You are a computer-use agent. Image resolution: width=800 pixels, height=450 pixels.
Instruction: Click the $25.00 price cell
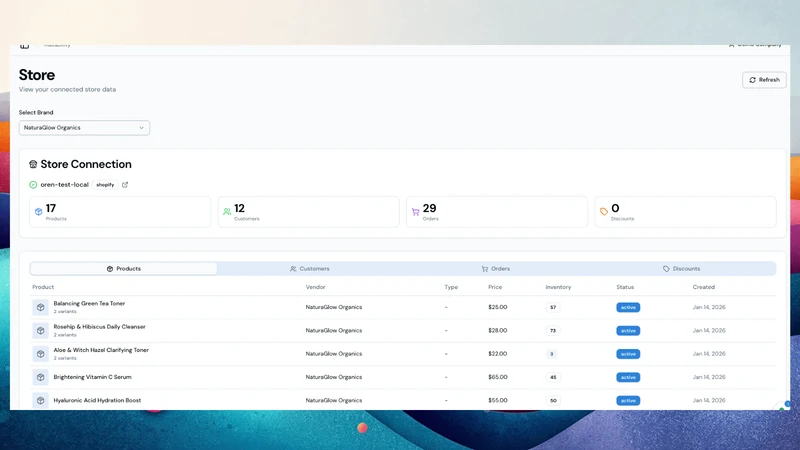coord(497,307)
